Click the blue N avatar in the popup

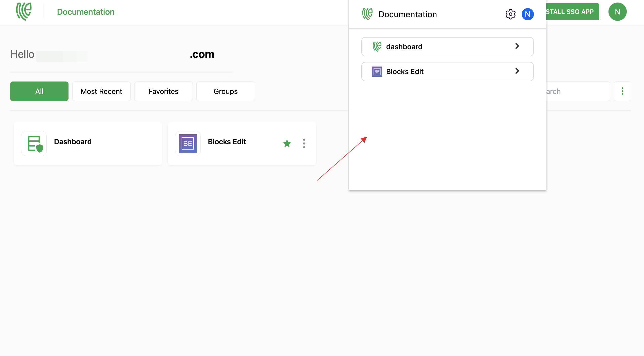point(528,14)
